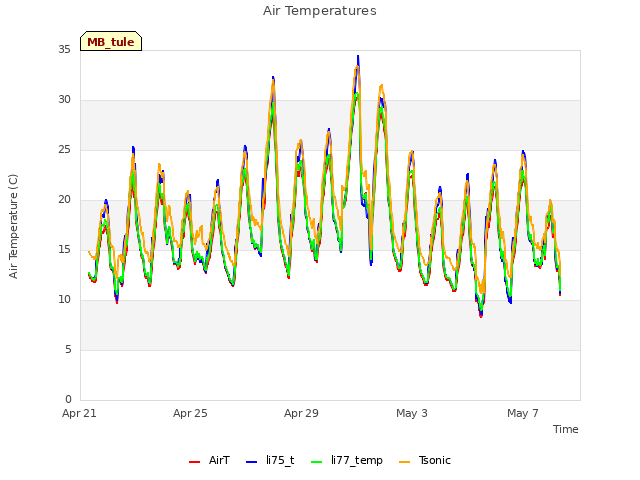Click the Apr 21 x-axis tick label

(79, 413)
